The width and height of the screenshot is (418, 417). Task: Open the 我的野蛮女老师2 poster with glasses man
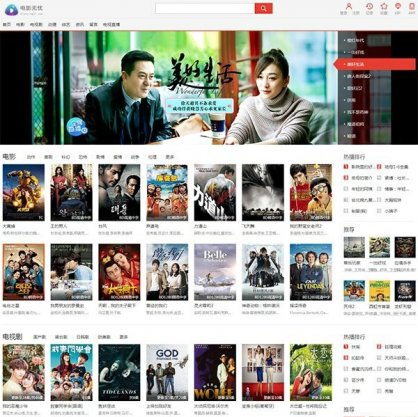pos(311,192)
